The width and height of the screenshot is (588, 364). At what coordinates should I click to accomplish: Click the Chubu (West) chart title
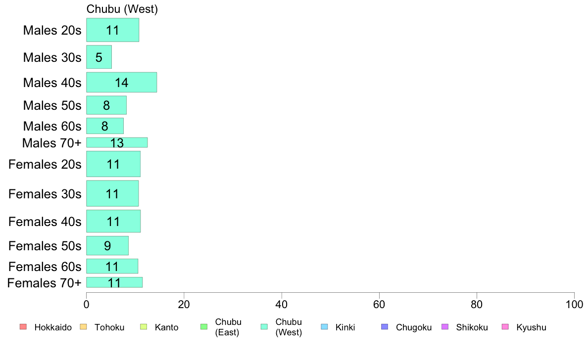(122, 9)
